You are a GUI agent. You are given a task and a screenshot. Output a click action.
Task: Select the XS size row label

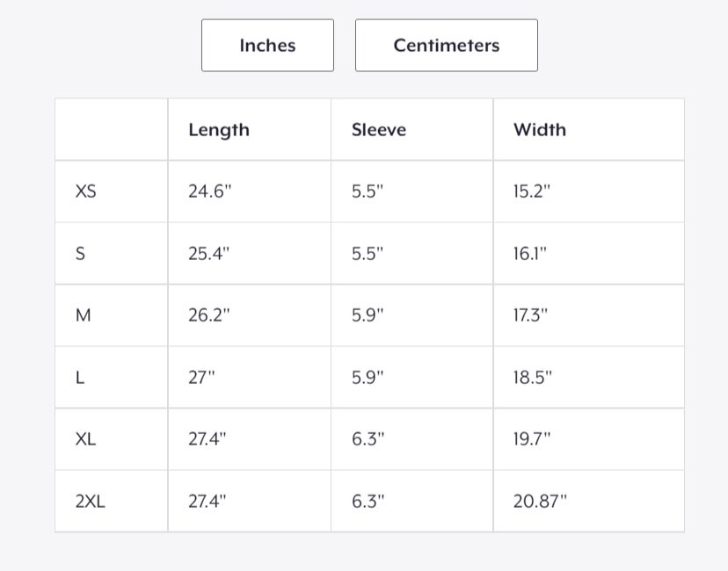point(86,192)
